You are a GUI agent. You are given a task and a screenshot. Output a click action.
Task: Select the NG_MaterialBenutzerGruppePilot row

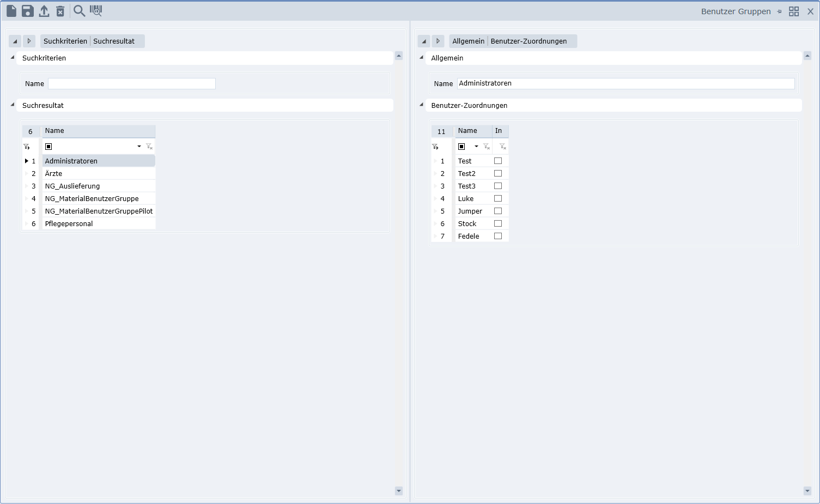tap(99, 211)
